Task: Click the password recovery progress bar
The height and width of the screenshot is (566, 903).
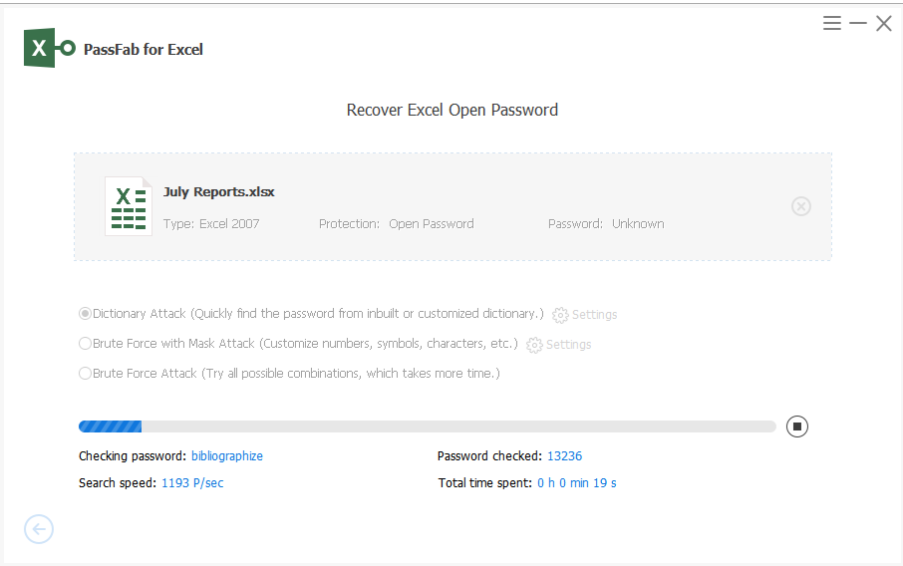Action: point(427,427)
